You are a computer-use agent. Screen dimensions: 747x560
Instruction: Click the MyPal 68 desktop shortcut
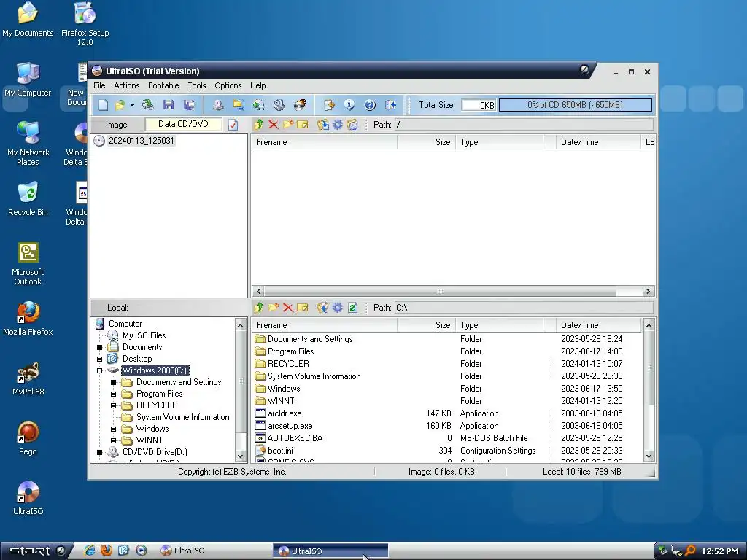click(x=28, y=378)
